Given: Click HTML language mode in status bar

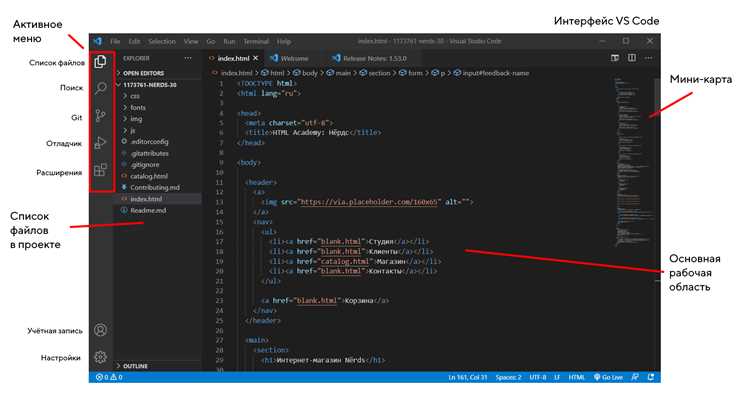Looking at the screenshot, I should click(x=576, y=377).
